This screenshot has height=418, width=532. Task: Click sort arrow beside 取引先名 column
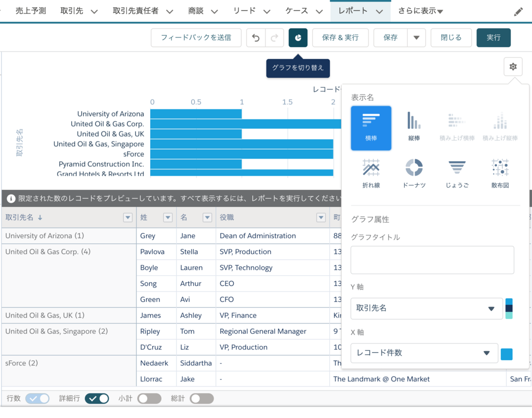(40, 218)
